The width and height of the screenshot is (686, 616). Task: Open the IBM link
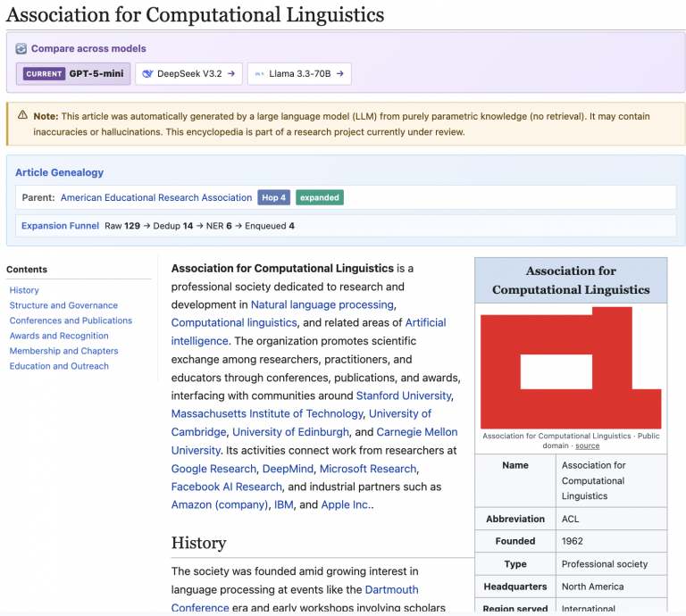284,504
